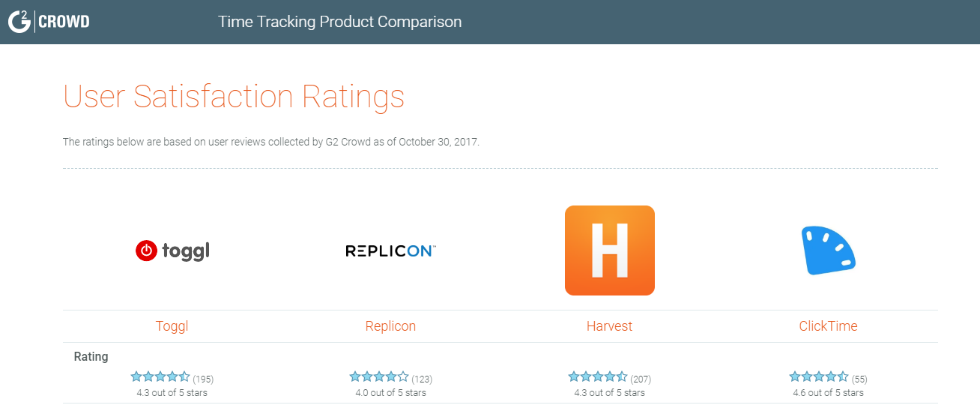Click the G2 Crowd logo

point(49,22)
